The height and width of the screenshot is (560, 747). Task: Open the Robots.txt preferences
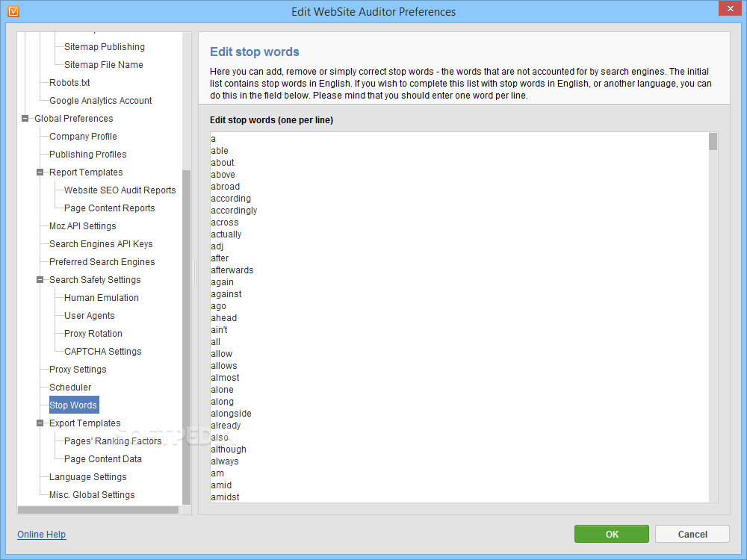[x=69, y=83]
